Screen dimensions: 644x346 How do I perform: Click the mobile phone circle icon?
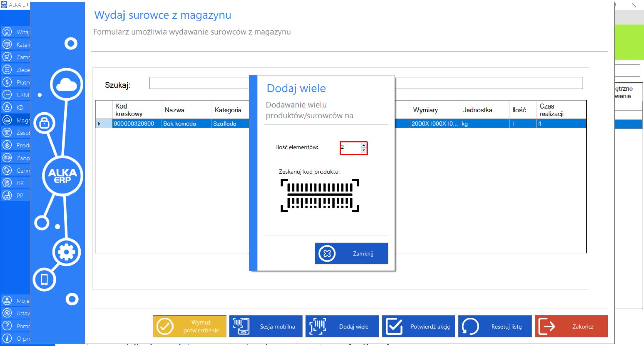click(x=44, y=279)
